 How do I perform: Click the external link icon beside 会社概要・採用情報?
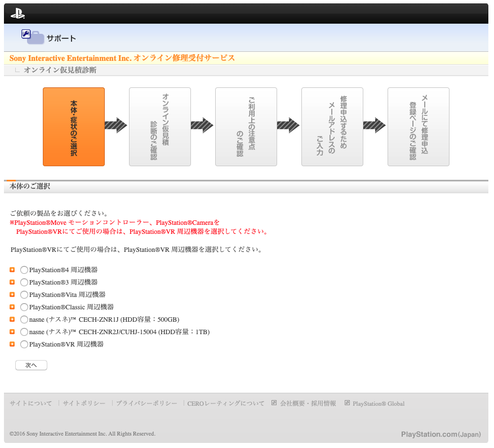coord(274,403)
